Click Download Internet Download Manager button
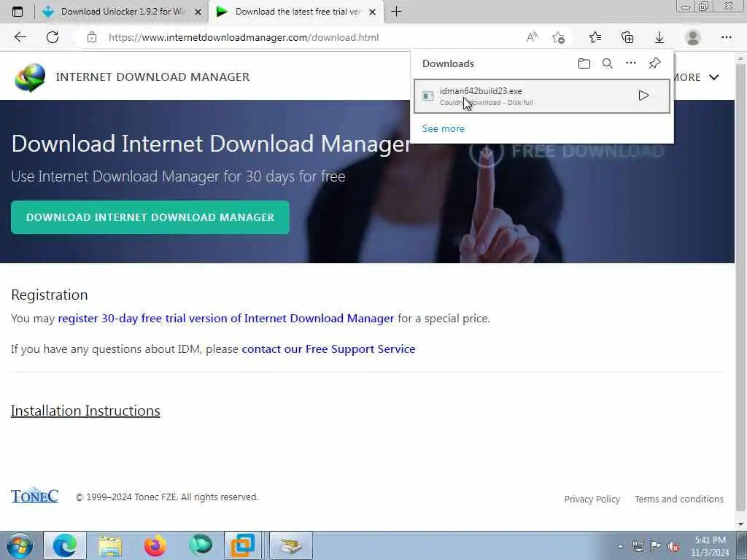The width and height of the screenshot is (747, 560). click(x=150, y=217)
